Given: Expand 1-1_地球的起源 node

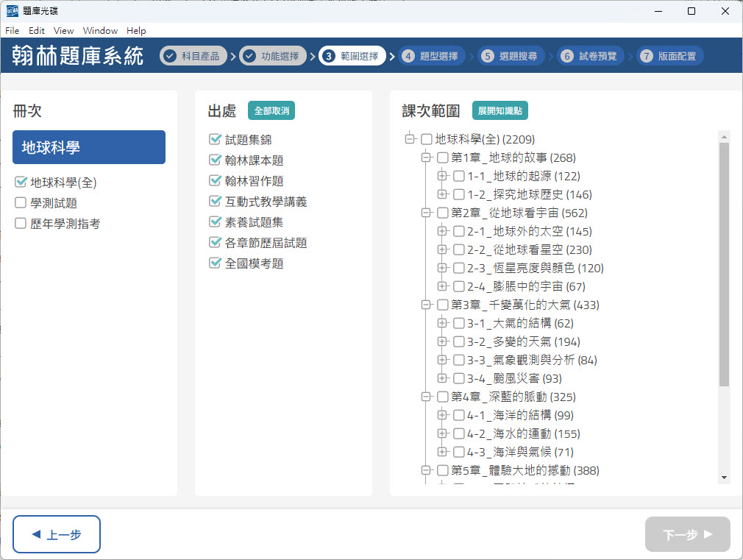Looking at the screenshot, I should tap(441, 176).
